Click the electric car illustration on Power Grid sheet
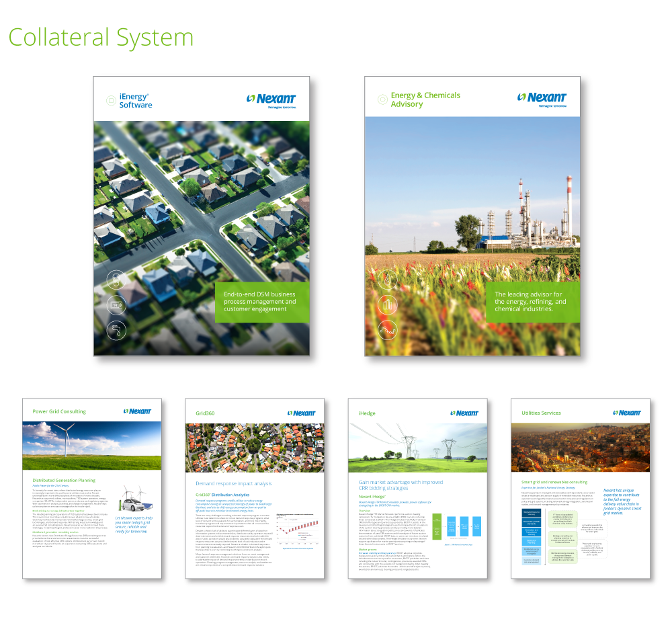 click(136, 499)
